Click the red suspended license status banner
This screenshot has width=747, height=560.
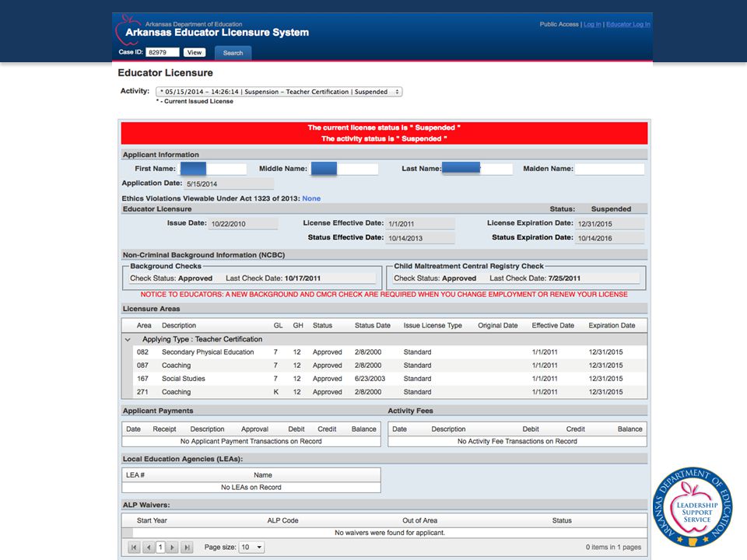(x=384, y=133)
